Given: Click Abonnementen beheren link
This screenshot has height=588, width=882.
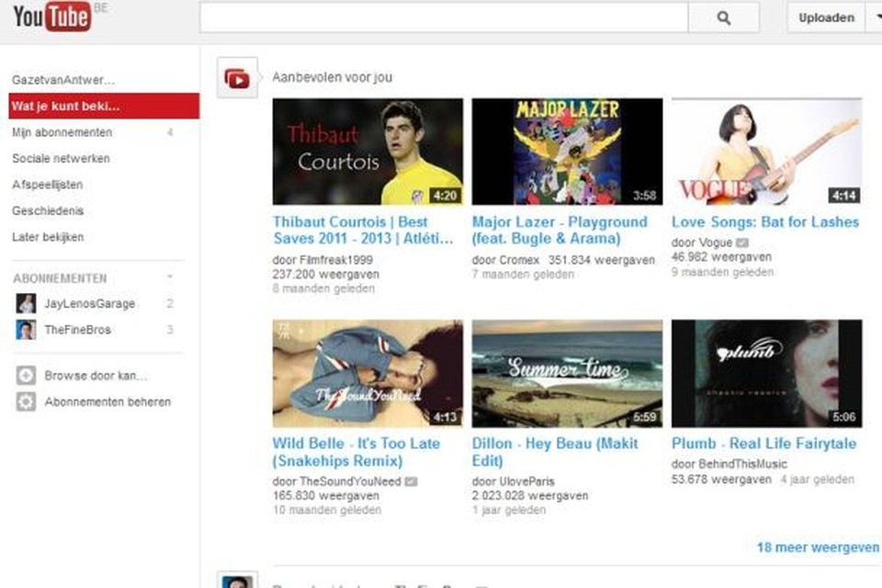Looking at the screenshot, I should 107,401.
